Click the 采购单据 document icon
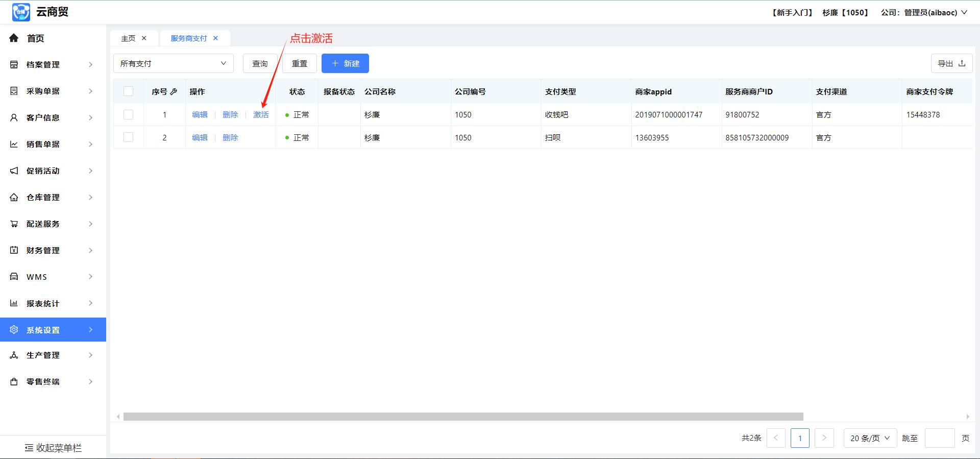The height and width of the screenshot is (459, 980). [x=14, y=91]
